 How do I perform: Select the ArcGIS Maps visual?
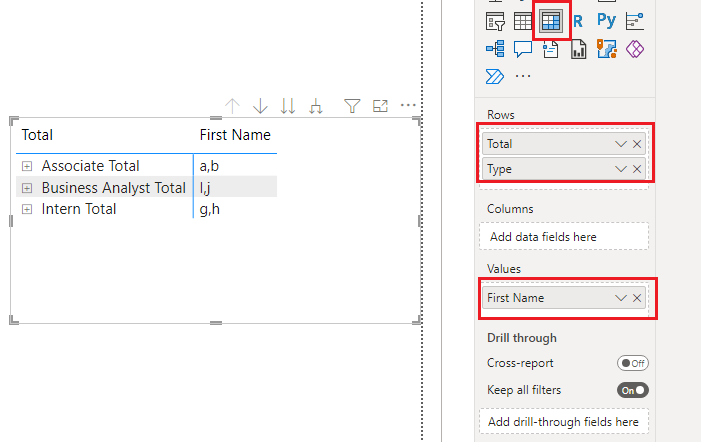tap(607, 49)
